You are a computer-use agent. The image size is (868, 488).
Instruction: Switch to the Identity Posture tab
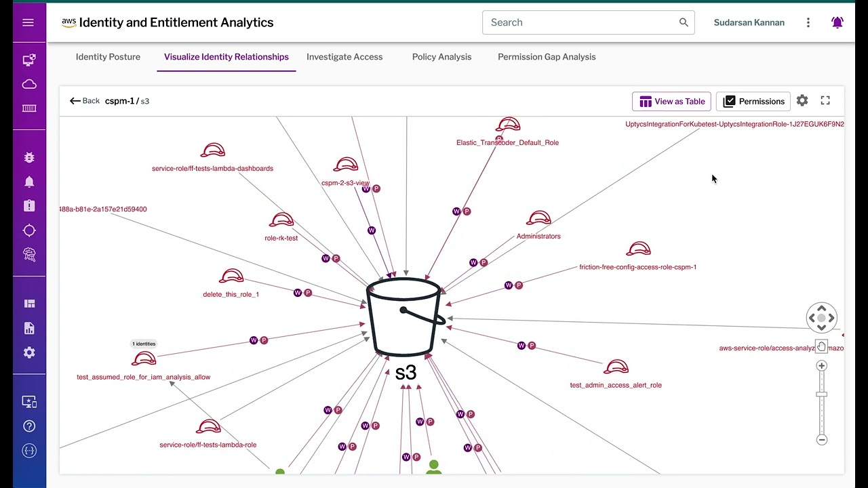[x=108, y=57]
